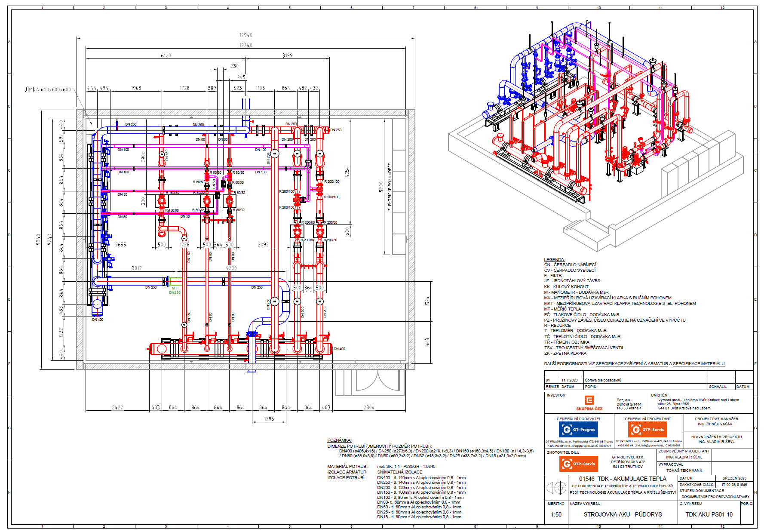Image resolution: width=764 pixels, height=532 pixels.
Task: Select the green MT DN250 heat meter label
Action: pyautogui.click(x=175, y=291)
